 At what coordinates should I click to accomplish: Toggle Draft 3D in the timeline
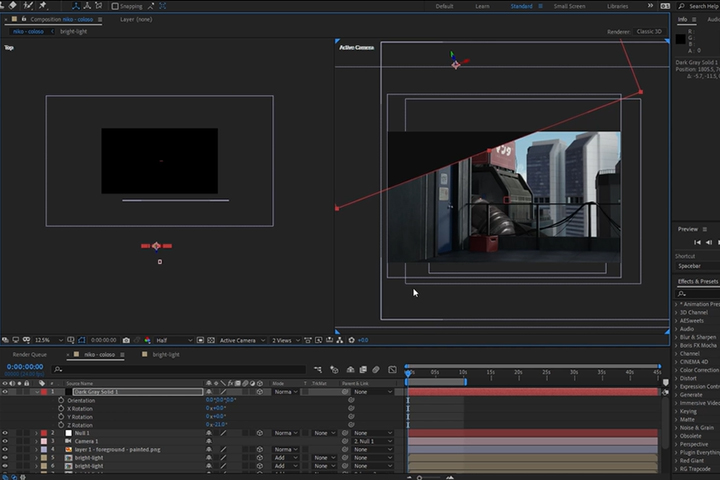click(x=334, y=369)
